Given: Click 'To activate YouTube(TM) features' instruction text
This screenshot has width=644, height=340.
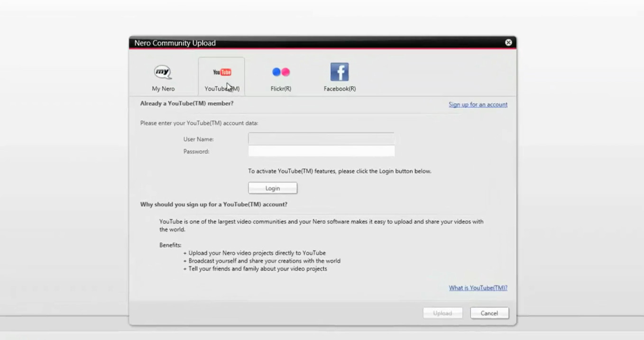Looking at the screenshot, I should click(340, 171).
